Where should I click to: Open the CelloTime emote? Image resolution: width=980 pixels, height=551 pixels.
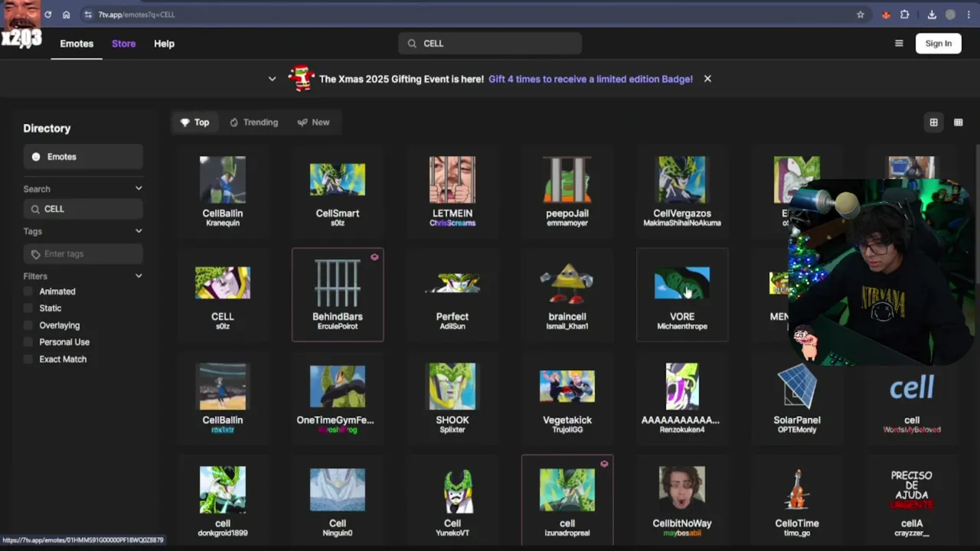(x=797, y=501)
